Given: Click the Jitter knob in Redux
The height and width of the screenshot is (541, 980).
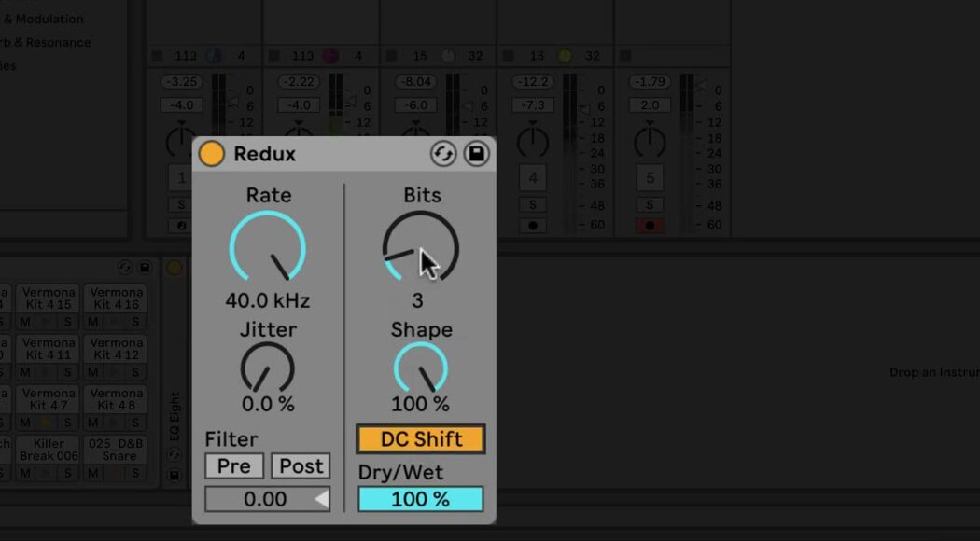Looking at the screenshot, I should click(268, 368).
